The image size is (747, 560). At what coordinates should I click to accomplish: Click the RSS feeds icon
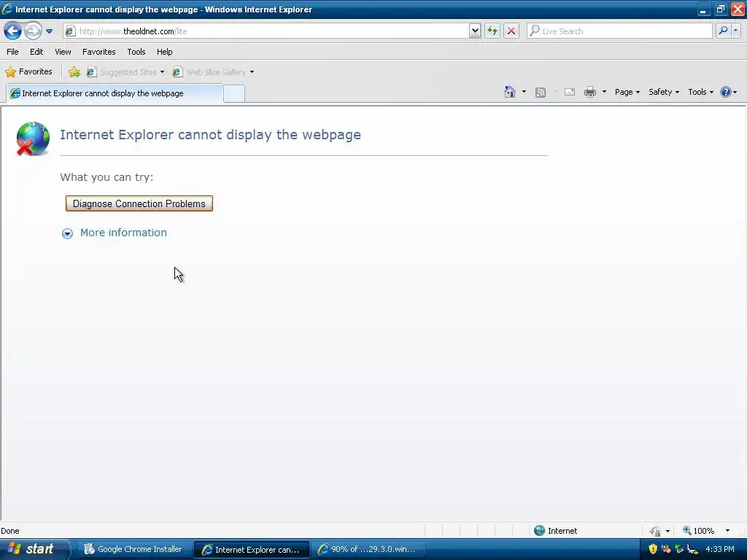[541, 93]
